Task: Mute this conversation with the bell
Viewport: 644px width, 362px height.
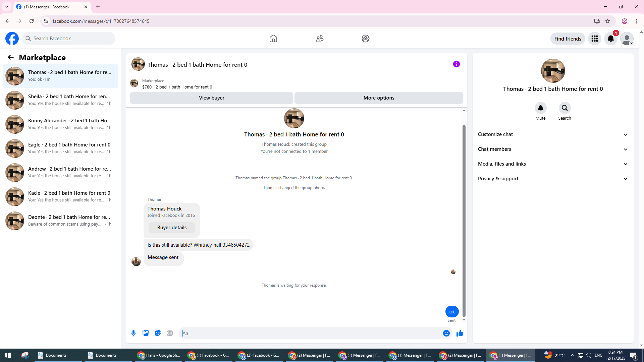Action: click(540, 108)
